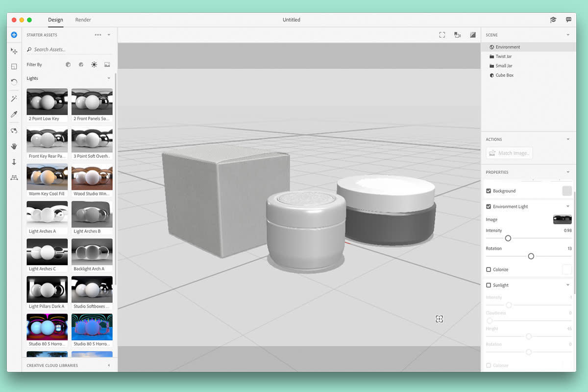This screenshot has height=392, width=588.
Task: Select the Select and Move tool
Action: (x=14, y=51)
